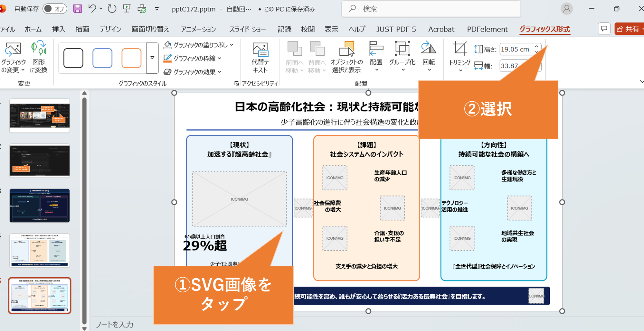Expand the graphic styles gallery arrow
Image resolution: width=644 pixels, height=331 pixels.
[152, 58]
